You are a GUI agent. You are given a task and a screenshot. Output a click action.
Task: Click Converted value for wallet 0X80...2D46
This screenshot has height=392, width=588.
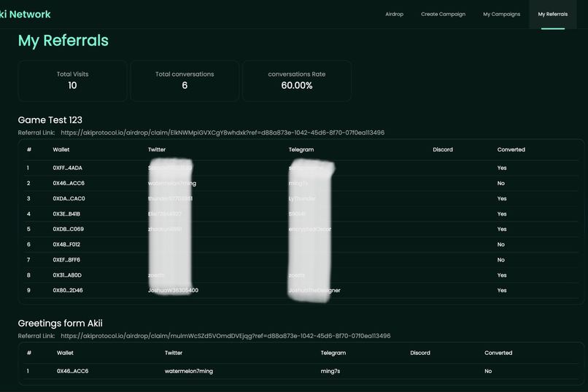pyautogui.click(x=502, y=290)
